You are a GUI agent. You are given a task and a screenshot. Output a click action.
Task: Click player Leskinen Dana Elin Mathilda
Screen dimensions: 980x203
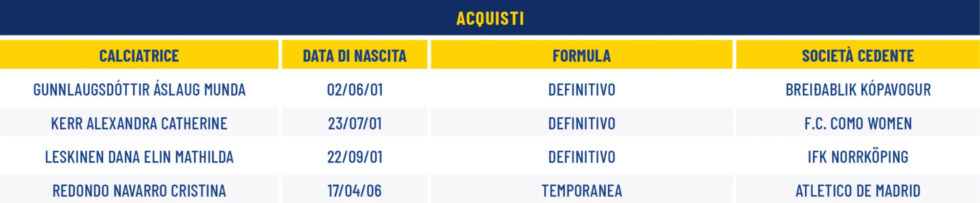139,157
